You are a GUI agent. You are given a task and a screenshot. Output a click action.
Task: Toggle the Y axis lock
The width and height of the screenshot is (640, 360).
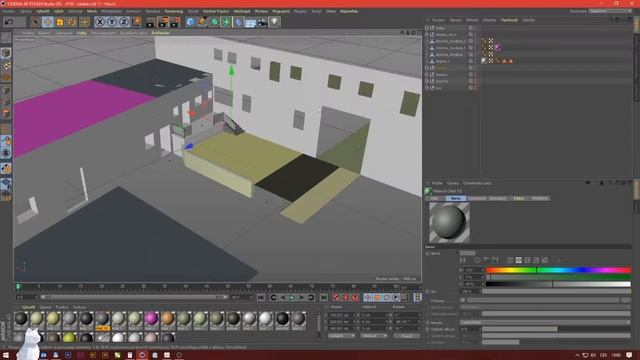click(112, 22)
